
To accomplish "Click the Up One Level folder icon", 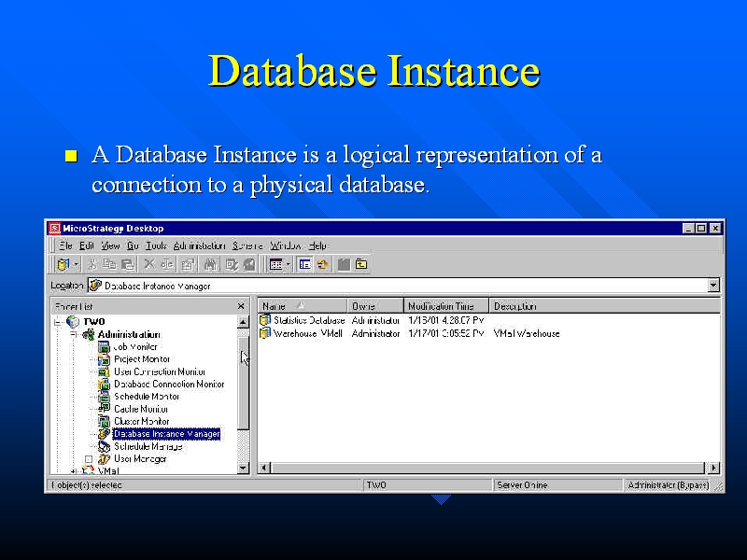I will (360, 265).
